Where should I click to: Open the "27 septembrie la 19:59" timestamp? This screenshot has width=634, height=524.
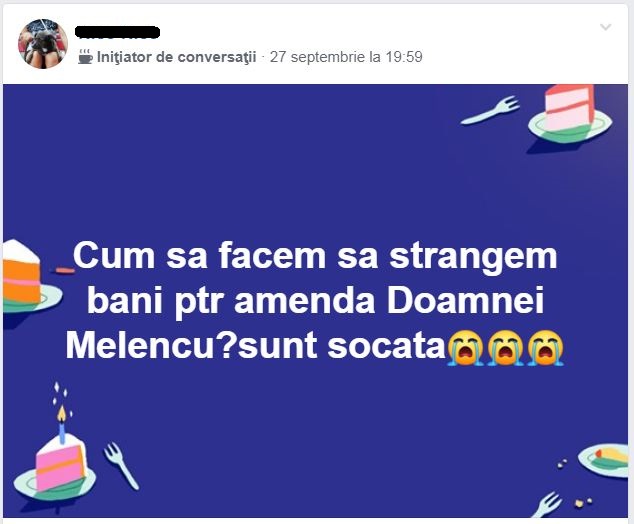345,57
